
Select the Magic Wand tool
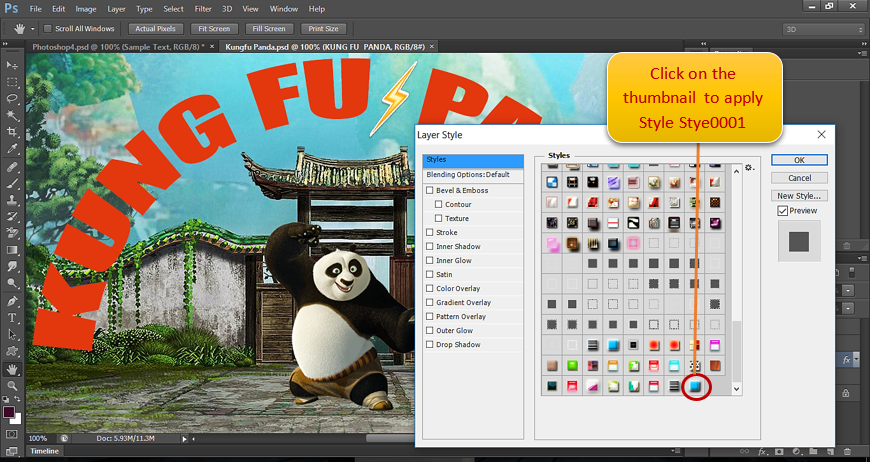click(x=12, y=116)
